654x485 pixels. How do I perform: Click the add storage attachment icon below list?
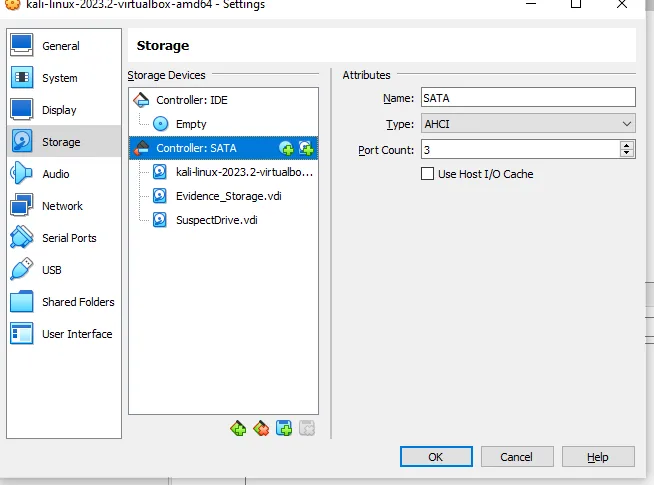click(x=284, y=429)
